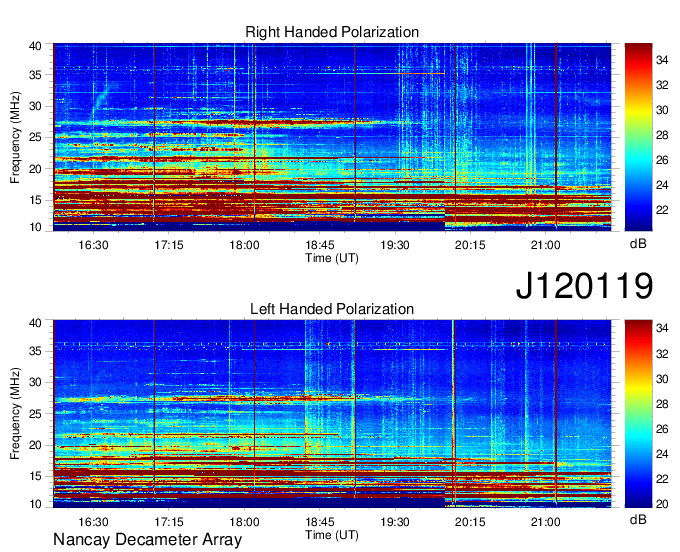This screenshot has height=552, width=680.
Task: Click the Right Handed Polarization spectrogram
Action: tap(332, 137)
